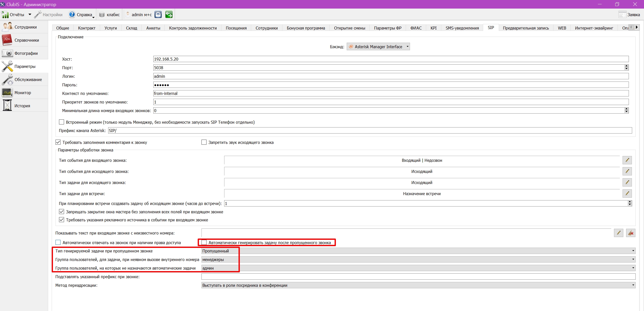The height and width of the screenshot is (311, 644).
Task: Open the Сотрудники section in sidebar
Action: 24,27
